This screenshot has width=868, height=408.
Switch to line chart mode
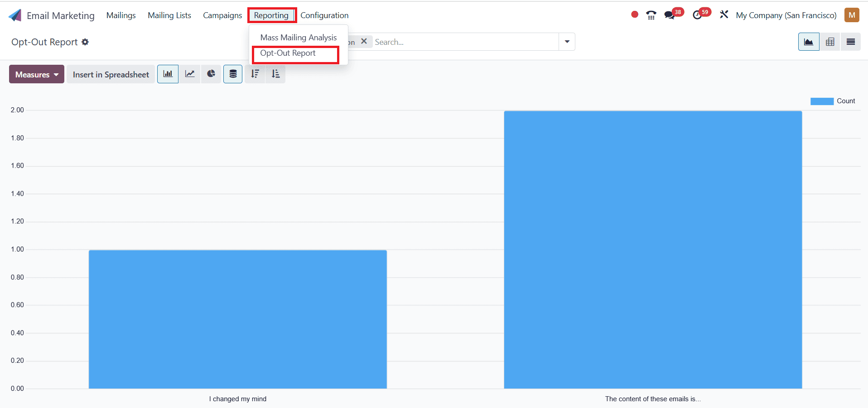coord(190,74)
